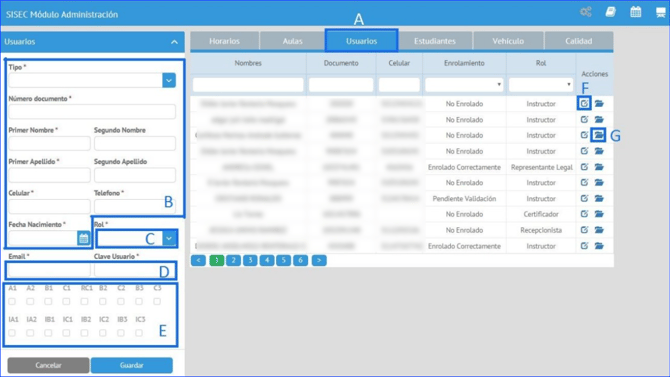670x377 pixels.
Task: Open the calendar icon in the top header
Action: click(635, 12)
